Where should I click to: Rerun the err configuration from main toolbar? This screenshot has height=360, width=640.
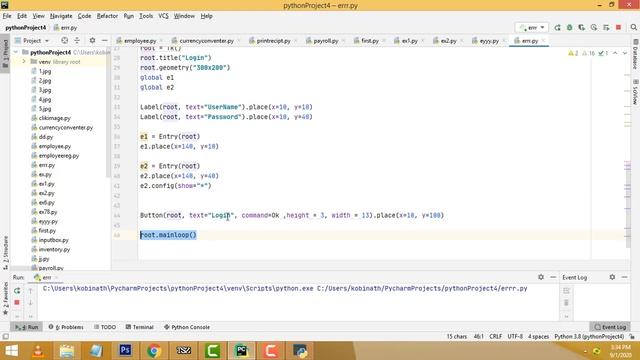pos(558,27)
